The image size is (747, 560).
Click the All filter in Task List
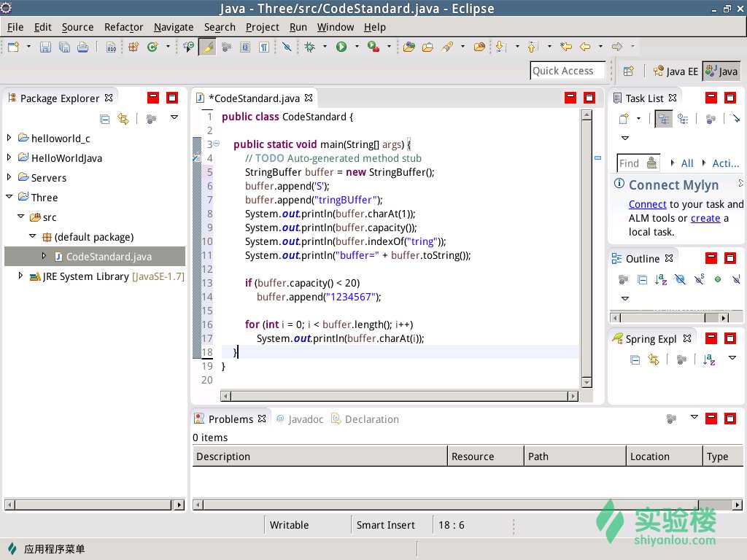(x=687, y=163)
